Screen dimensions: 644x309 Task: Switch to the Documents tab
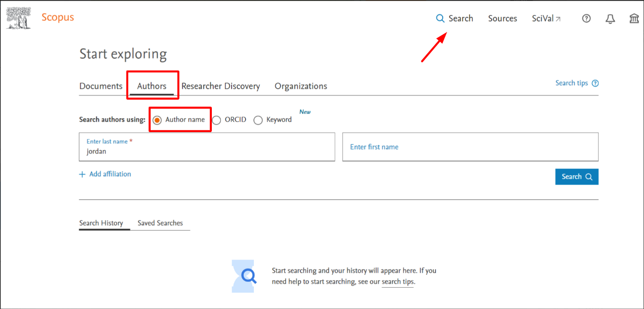point(101,85)
